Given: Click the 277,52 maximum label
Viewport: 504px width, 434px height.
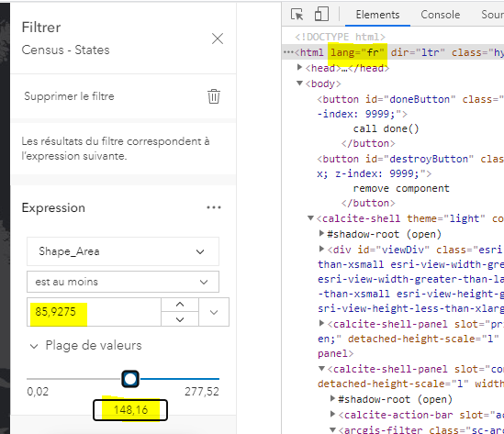Looking at the screenshot, I should [x=202, y=392].
